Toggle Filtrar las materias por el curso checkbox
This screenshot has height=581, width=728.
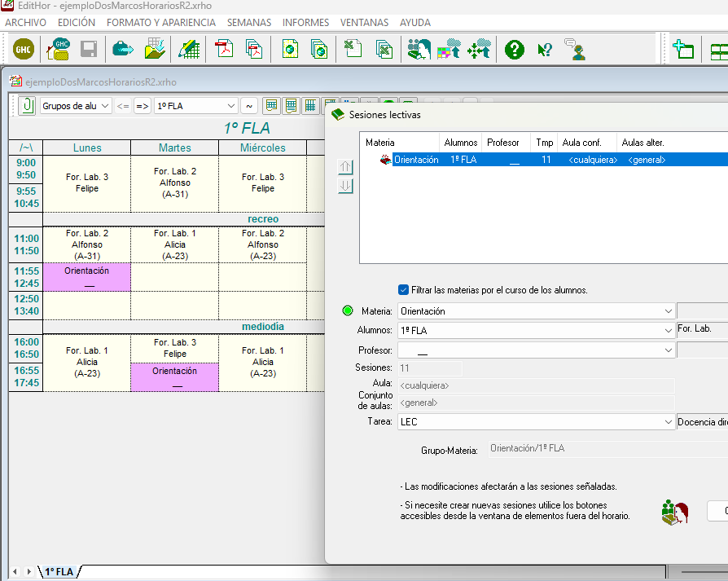coord(403,290)
